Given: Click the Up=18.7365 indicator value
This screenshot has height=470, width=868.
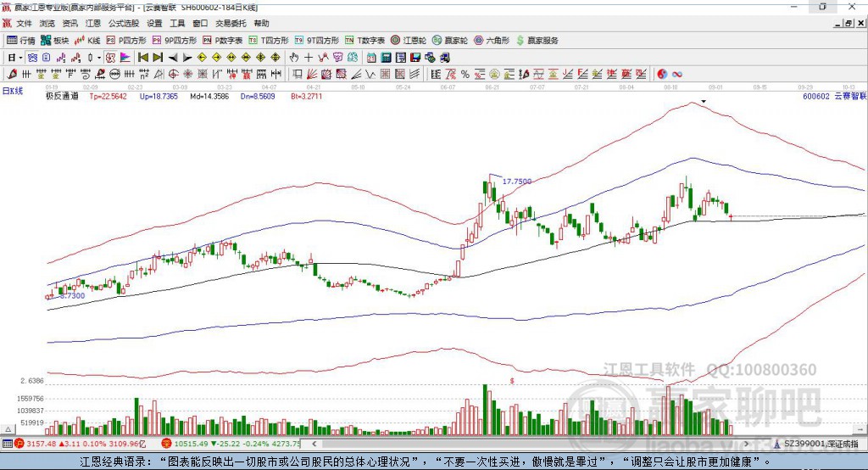Looking at the screenshot, I should 159,96.
